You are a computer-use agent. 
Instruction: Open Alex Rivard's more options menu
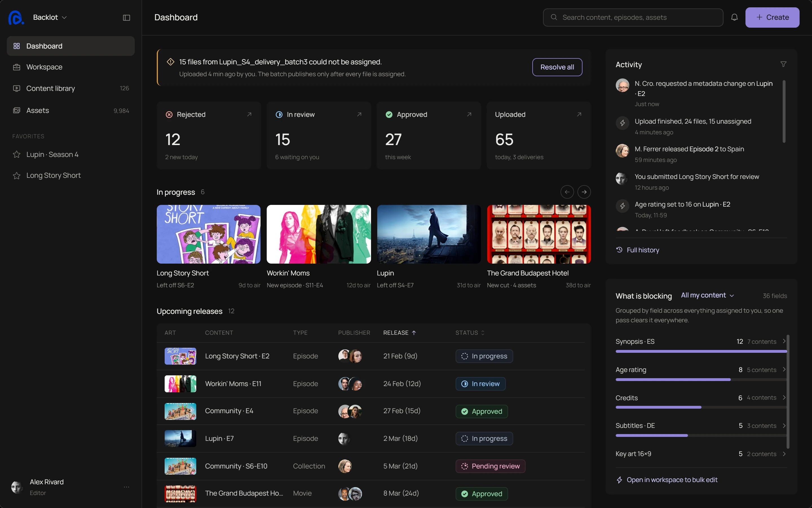(127, 487)
